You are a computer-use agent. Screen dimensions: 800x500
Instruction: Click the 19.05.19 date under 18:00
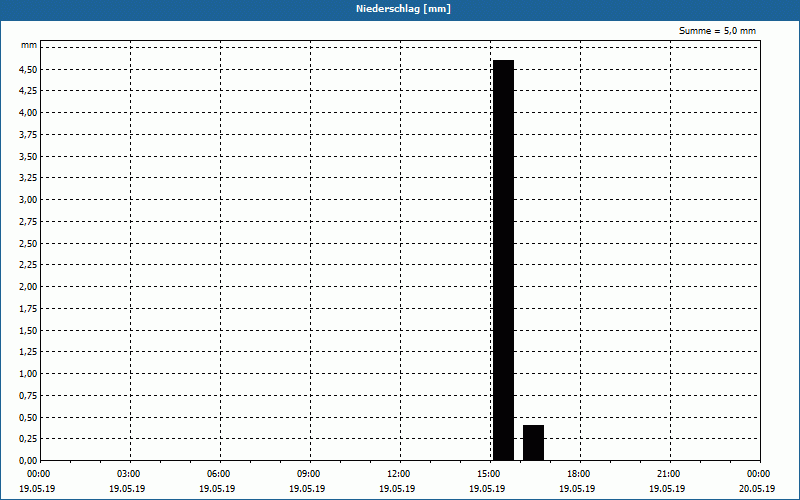(577, 489)
